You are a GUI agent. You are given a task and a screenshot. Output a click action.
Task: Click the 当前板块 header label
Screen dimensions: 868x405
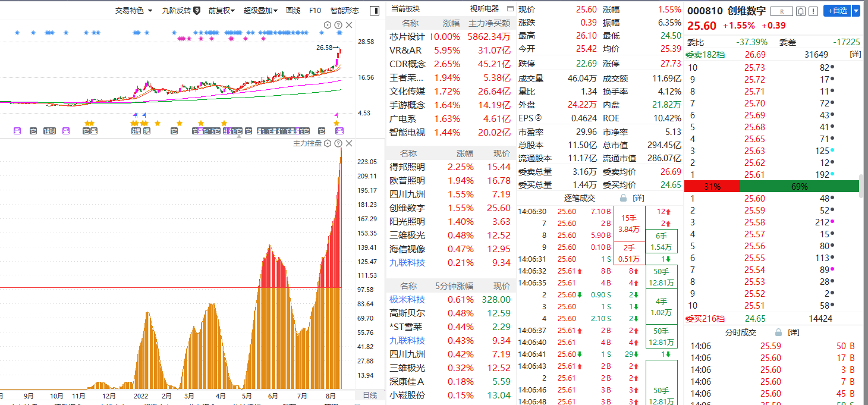405,9
